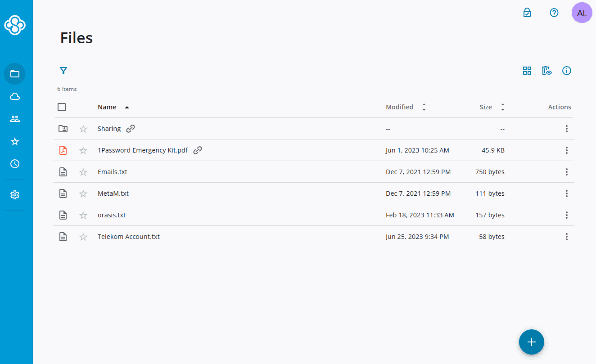This screenshot has width=596, height=364.
Task: Click the size 58 bytes
Action: click(x=492, y=237)
